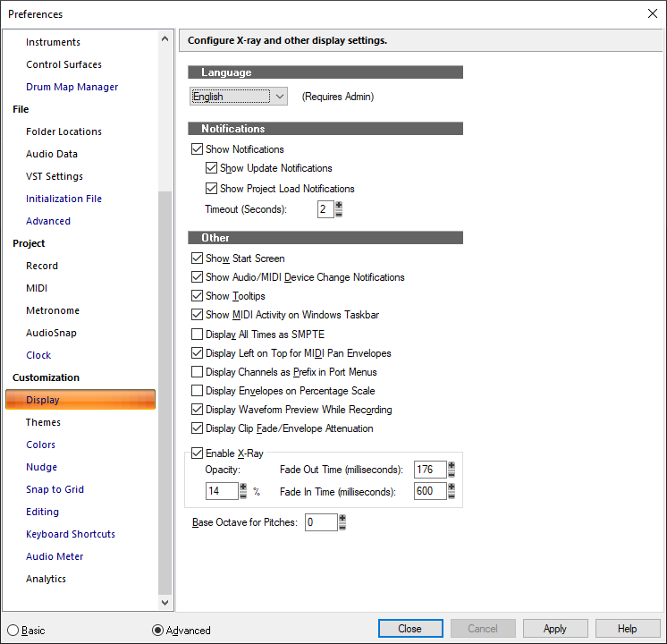Screen dimensions: 667x644
Task: Toggle Show Audio/MIDI Device Change Notifications
Action: click(x=197, y=276)
